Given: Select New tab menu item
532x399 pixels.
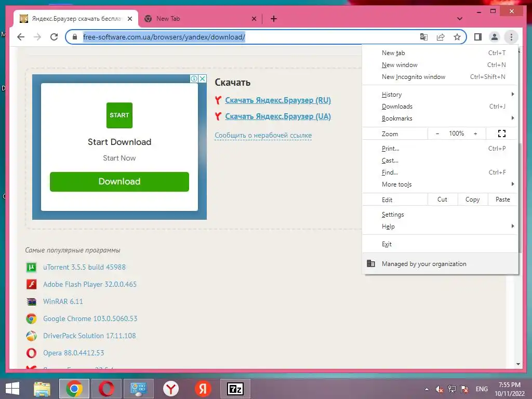Looking at the screenshot, I should click(441, 53).
